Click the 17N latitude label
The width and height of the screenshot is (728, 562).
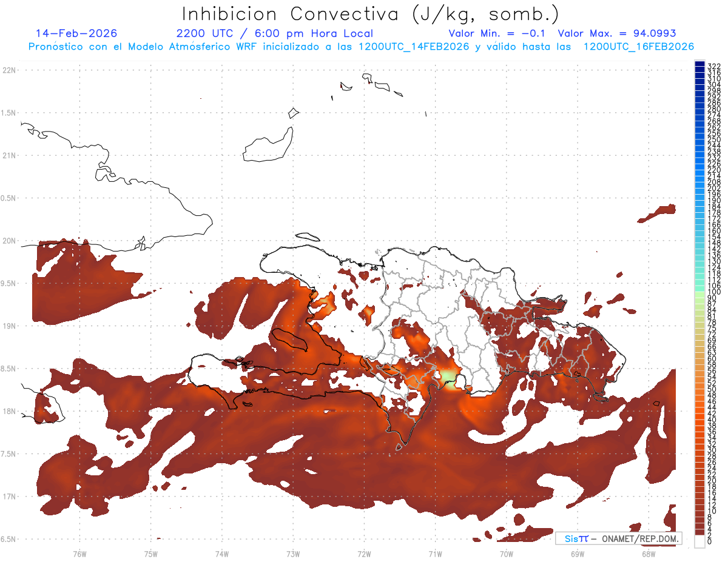8,497
